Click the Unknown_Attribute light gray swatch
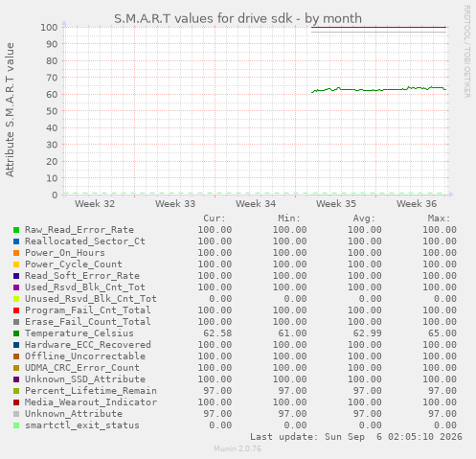 coord(16,414)
